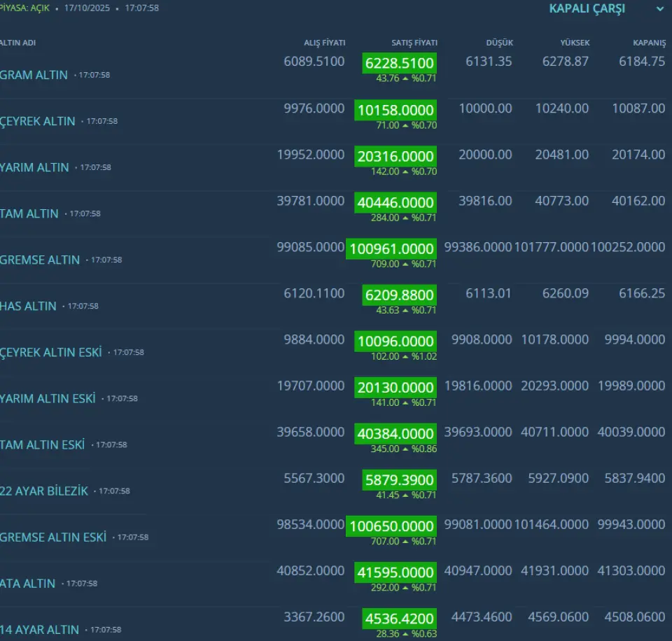This screenshot has height=641, width=672.
Task: Click the rise arrow under 22 AYAR BİLEZİK price
Action: (405, 495)
